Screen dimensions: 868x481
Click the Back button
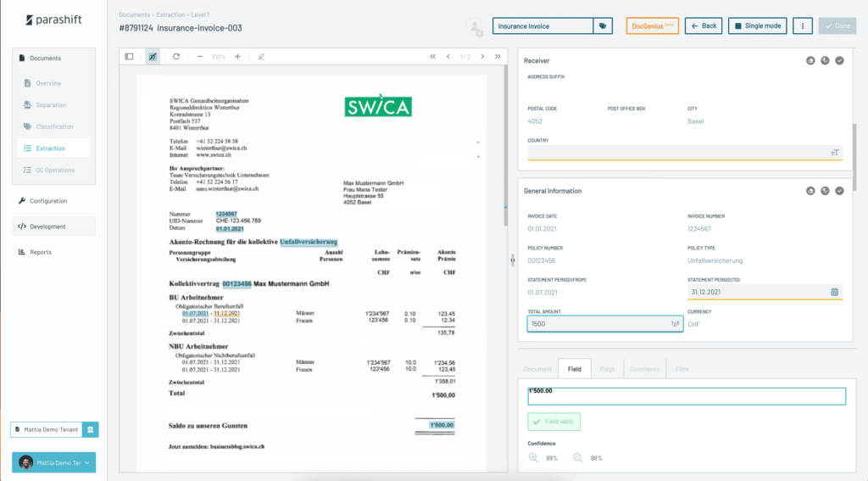coord(704,26)
